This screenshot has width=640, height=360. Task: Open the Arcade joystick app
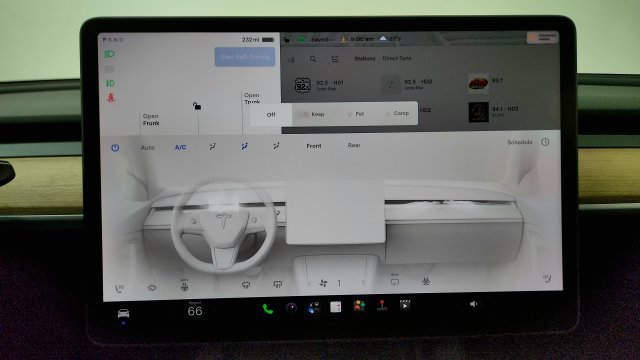point(382,305)
